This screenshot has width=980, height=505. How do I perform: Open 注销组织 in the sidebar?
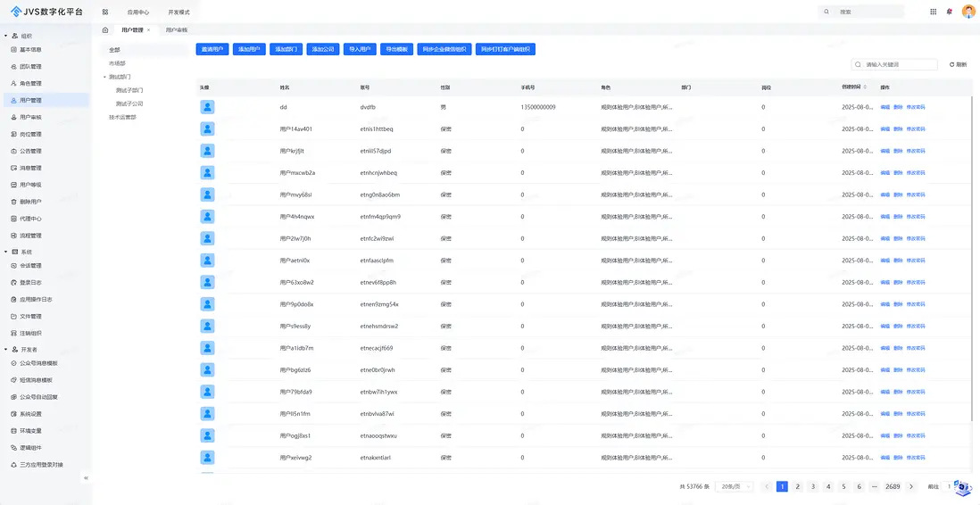30,333
